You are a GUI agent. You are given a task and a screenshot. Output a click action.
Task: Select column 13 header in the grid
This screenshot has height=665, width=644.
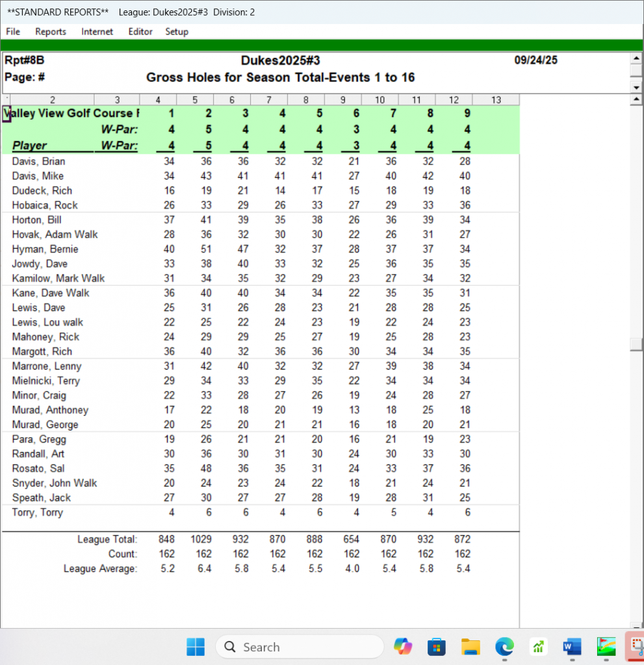[496, 99]
